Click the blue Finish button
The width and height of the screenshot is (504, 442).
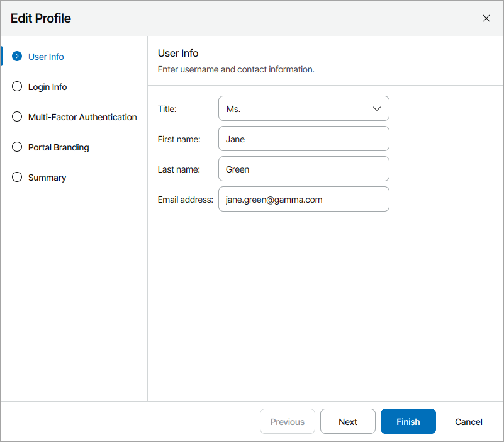(408, 422)
